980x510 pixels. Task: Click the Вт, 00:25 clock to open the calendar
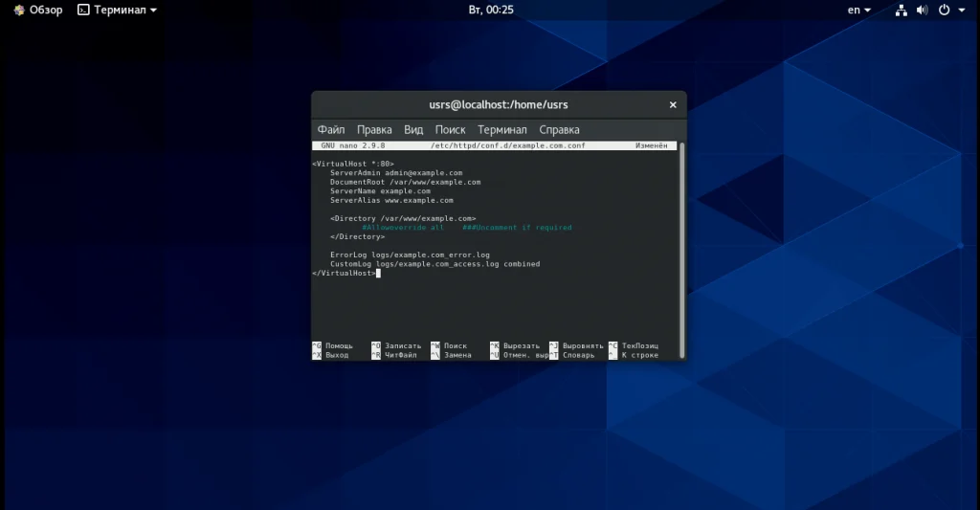tap(490, 10)
